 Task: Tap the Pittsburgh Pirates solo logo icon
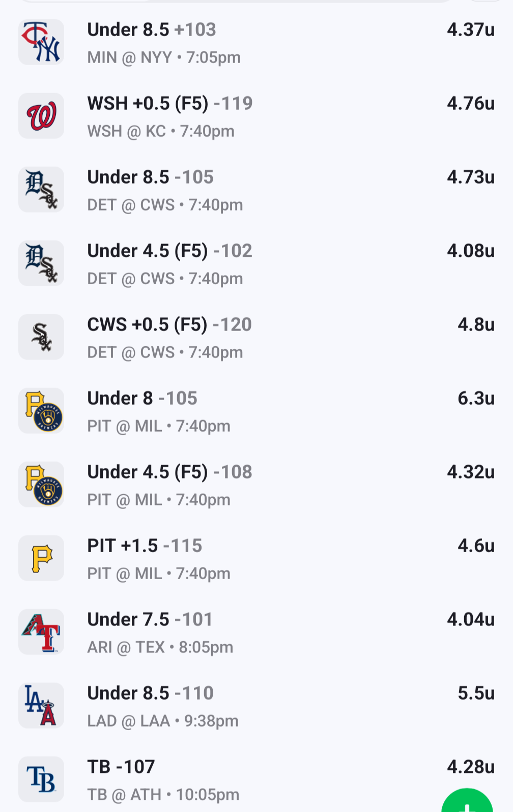pyautogui.click(x=41, y=558)
